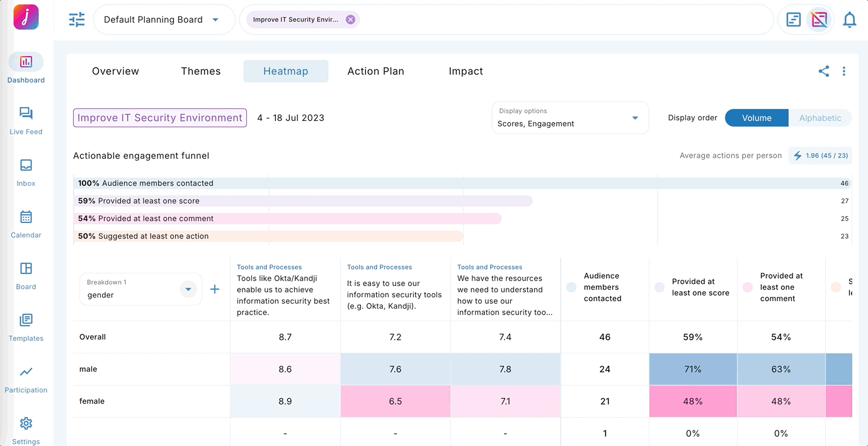This screenshot has width=868, height=446.
Task: Switch to the Action Plan tab
Action: 375,71
